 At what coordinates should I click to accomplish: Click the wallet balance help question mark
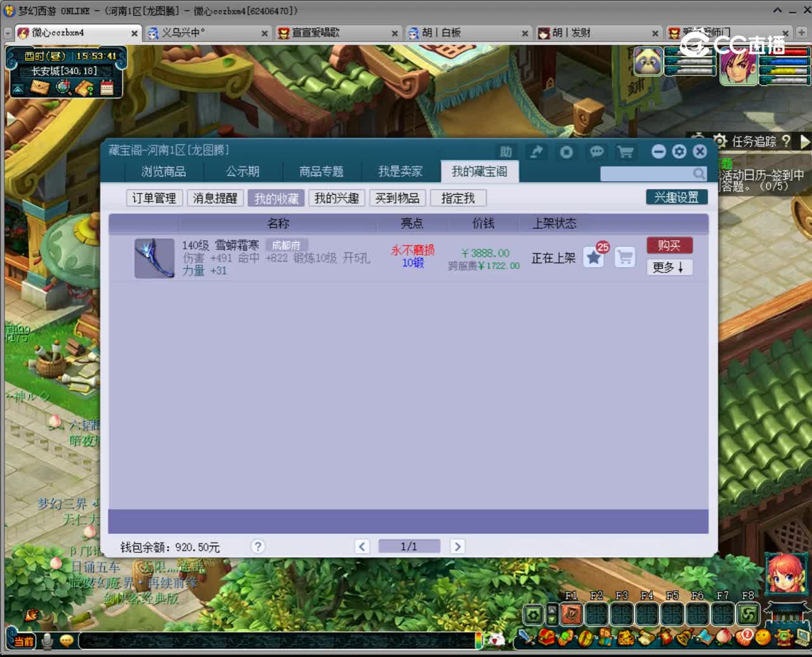(258, 547)
